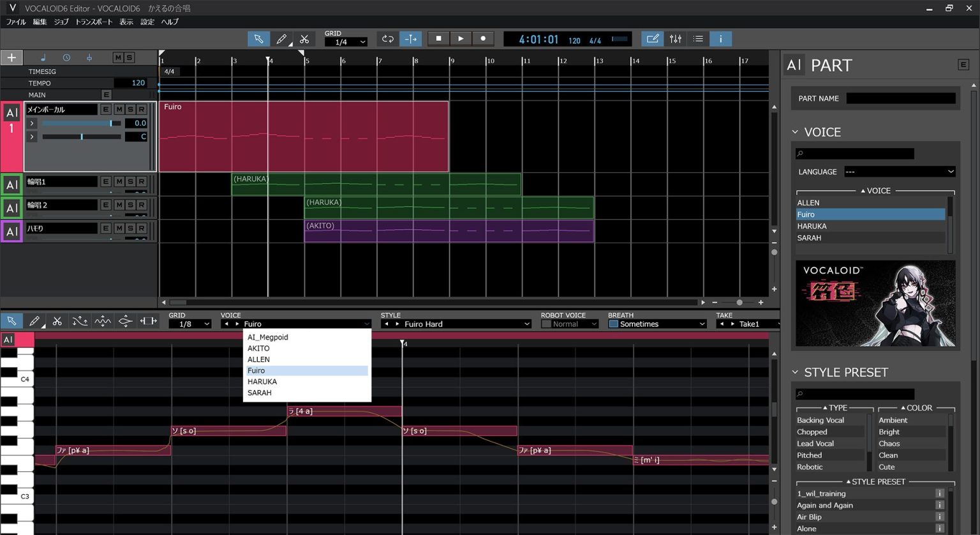Start playback with the play button

click(x=461, y=38)
